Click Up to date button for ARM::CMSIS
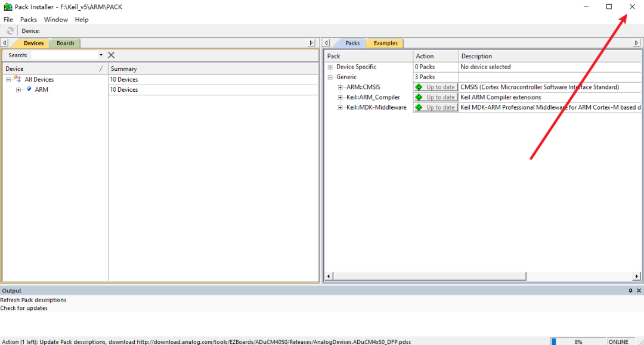The image size is (644, 345). click(x=436, y=87)
